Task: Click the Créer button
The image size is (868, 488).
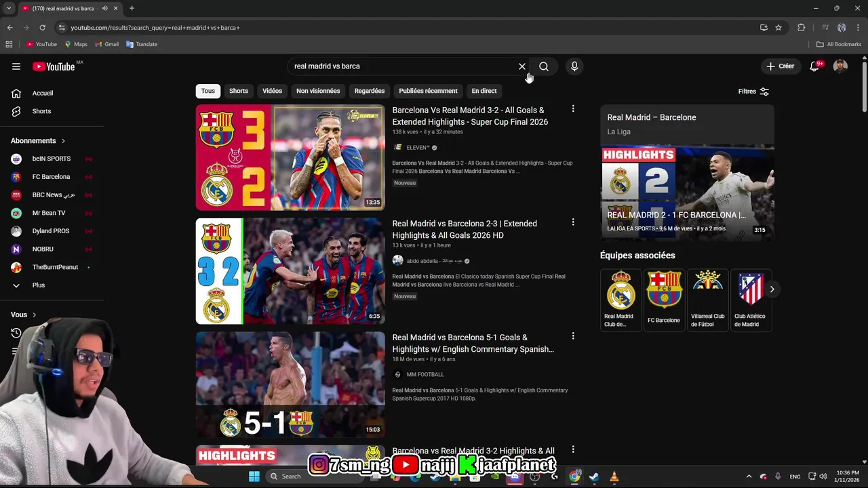Action: (x=781, y=66)
